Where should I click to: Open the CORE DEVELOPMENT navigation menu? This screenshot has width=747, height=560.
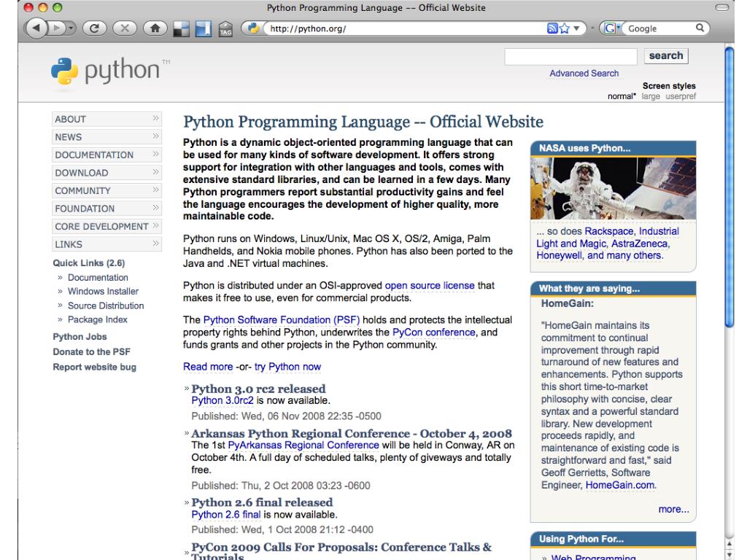click(107, 226)
